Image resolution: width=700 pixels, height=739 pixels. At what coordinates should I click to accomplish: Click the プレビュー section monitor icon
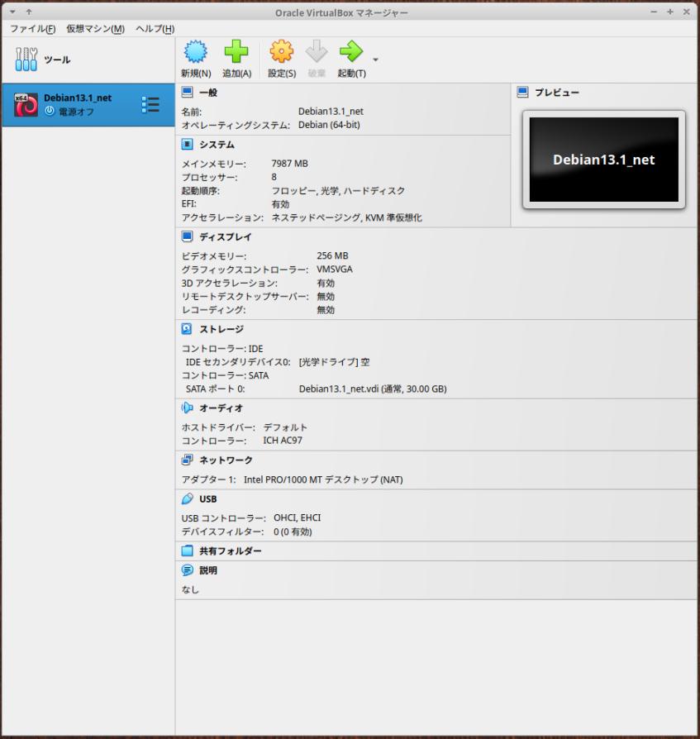[x=522, y=93]
